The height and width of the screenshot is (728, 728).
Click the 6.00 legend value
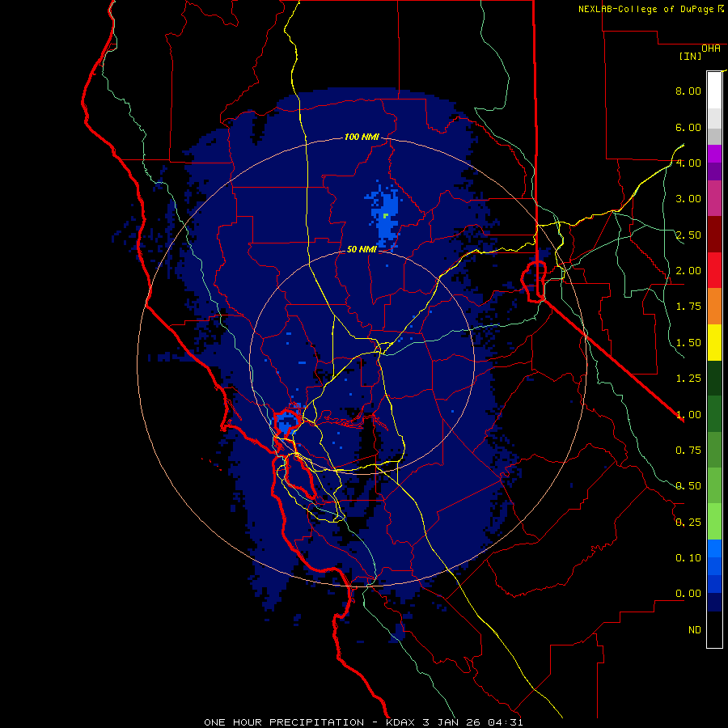pyautogui.click(x=688, y=127)
